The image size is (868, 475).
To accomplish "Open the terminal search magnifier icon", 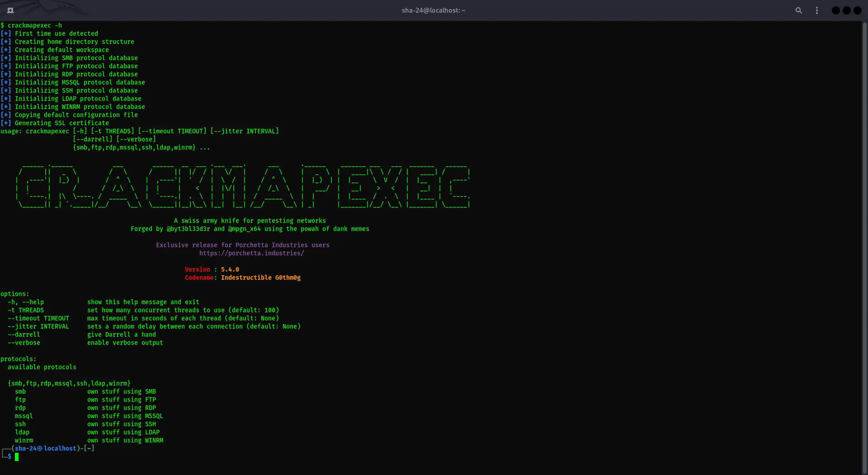I will pyautogui.click(x=798, y=10).
